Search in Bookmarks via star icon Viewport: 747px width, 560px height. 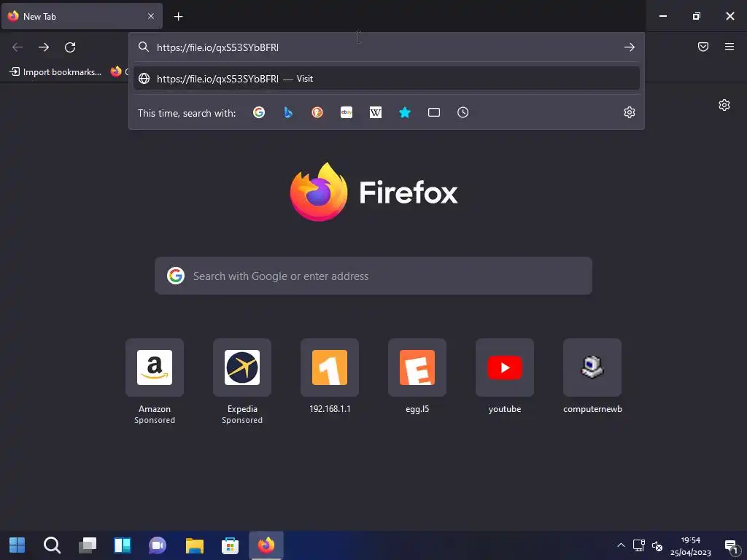pos(405,112)
